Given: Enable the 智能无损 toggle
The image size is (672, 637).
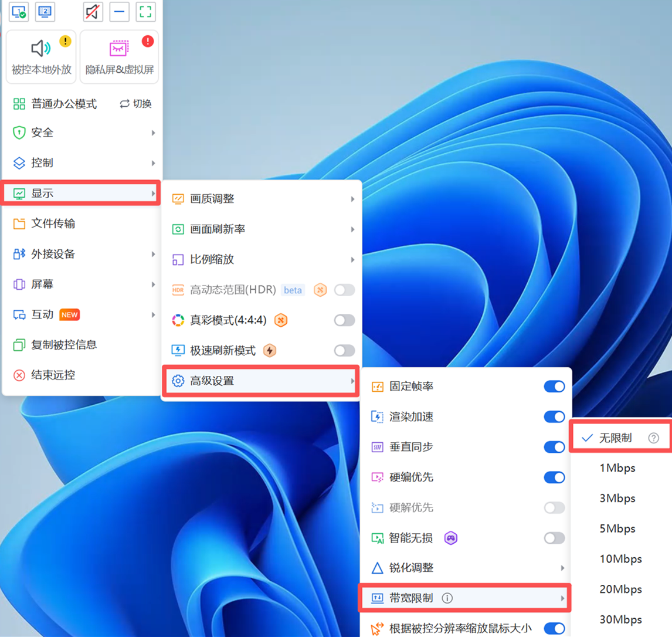Looking at the screenshot, I should [554, 538].
